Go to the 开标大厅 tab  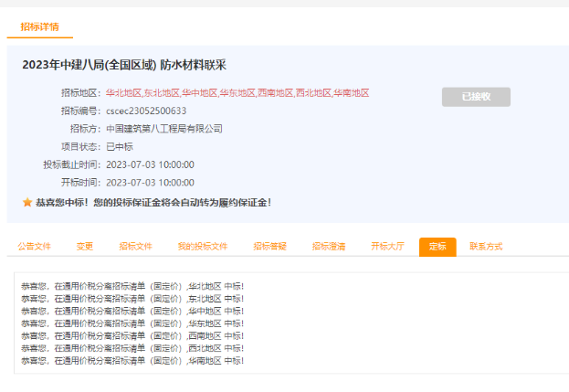[387, 247]
